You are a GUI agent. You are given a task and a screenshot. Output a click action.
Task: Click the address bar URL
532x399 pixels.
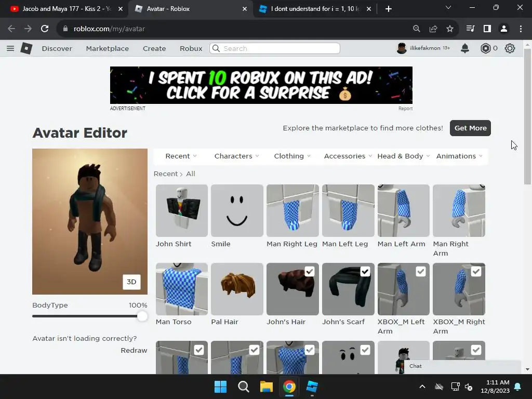pos(109,29)
